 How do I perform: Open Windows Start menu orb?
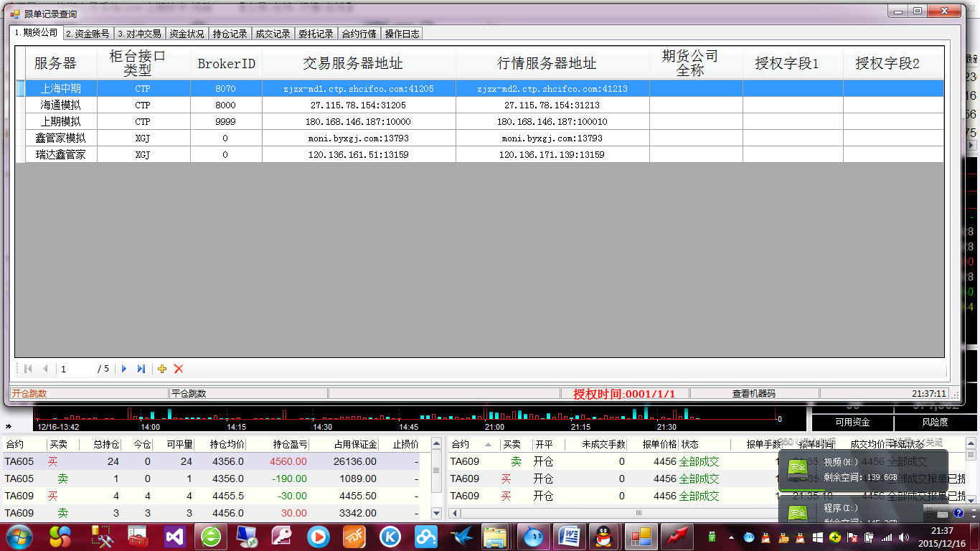click(x=19, y=535)
